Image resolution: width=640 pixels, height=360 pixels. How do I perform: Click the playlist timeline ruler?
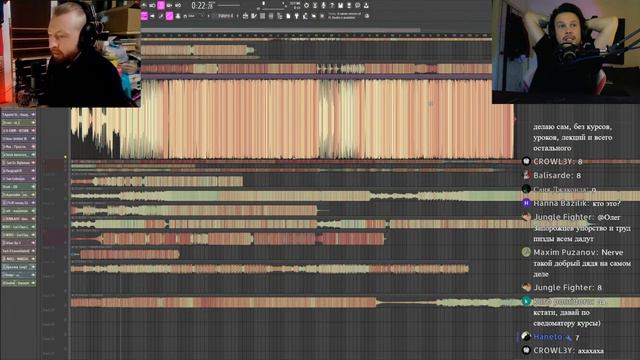pos(316,36)
